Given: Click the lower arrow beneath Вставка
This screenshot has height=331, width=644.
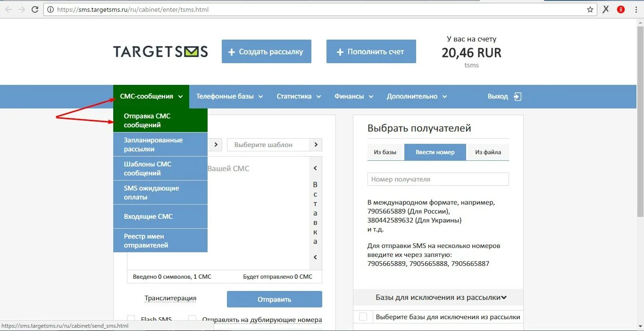Looking at the screenshot, I should click(x=315, y=257).
